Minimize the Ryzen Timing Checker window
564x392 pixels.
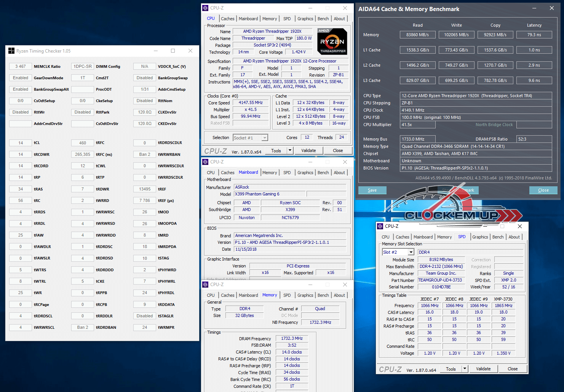(155, 51)
